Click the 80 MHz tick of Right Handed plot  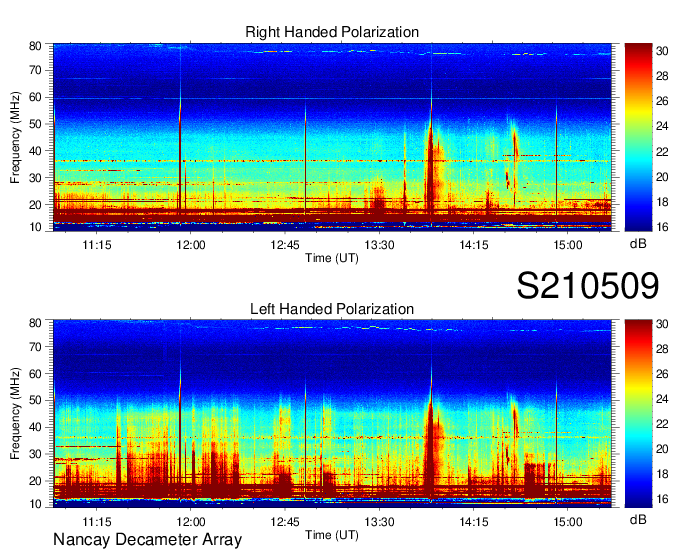[x=35, y=46]
